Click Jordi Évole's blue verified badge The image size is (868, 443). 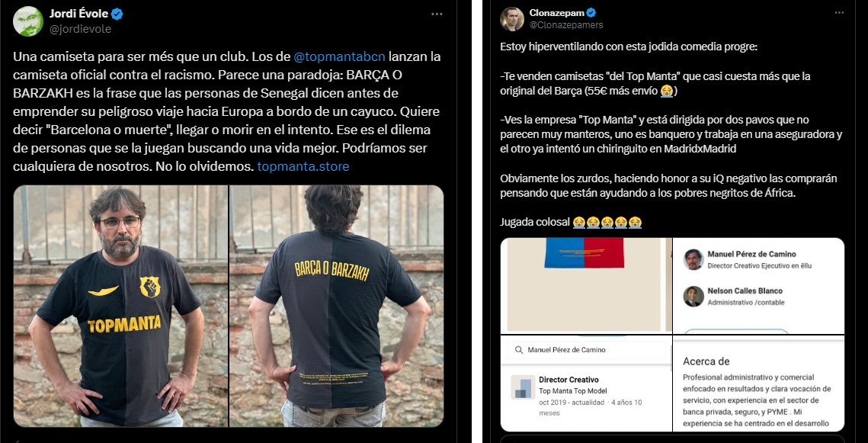(x=117, y=14)
